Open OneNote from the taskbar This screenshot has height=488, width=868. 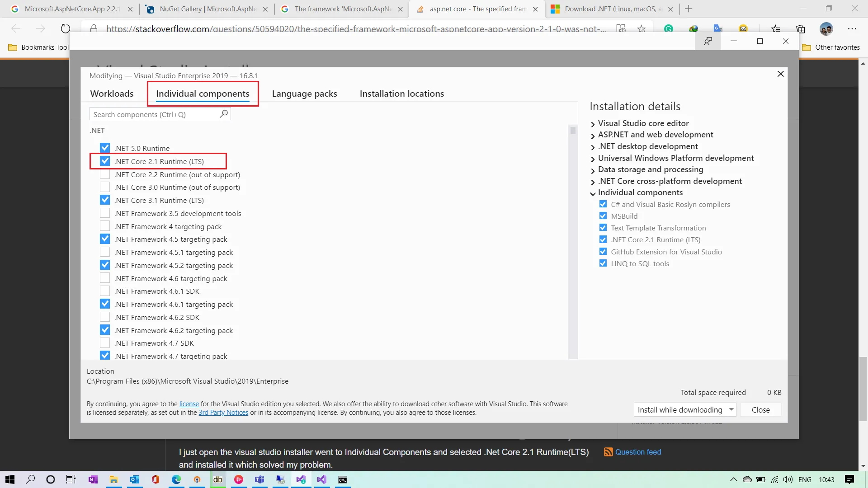coord(93,479)
